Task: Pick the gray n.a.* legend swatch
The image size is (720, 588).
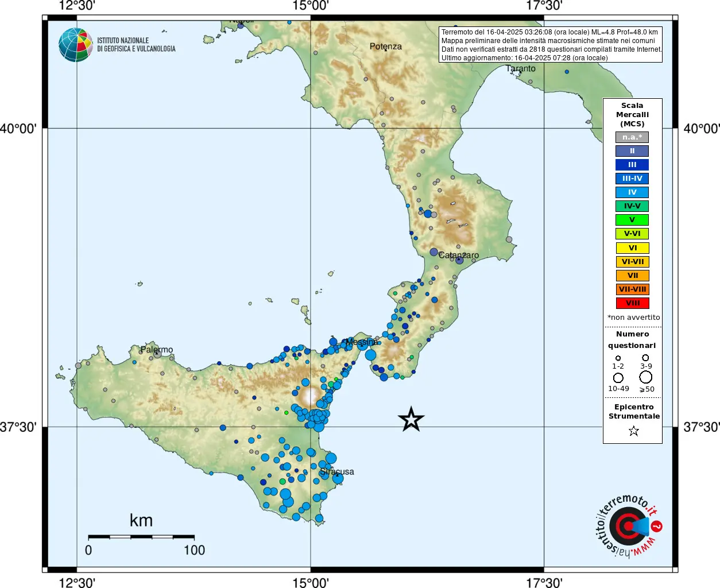Action: (632, 137)
